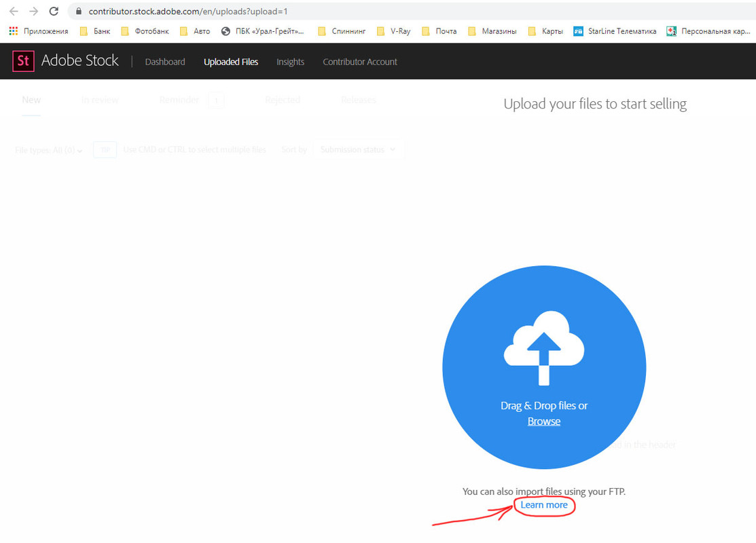Open the Почта bookmark folder
The height and width of the screenshot is (543, 756).
tap(439, 31)
